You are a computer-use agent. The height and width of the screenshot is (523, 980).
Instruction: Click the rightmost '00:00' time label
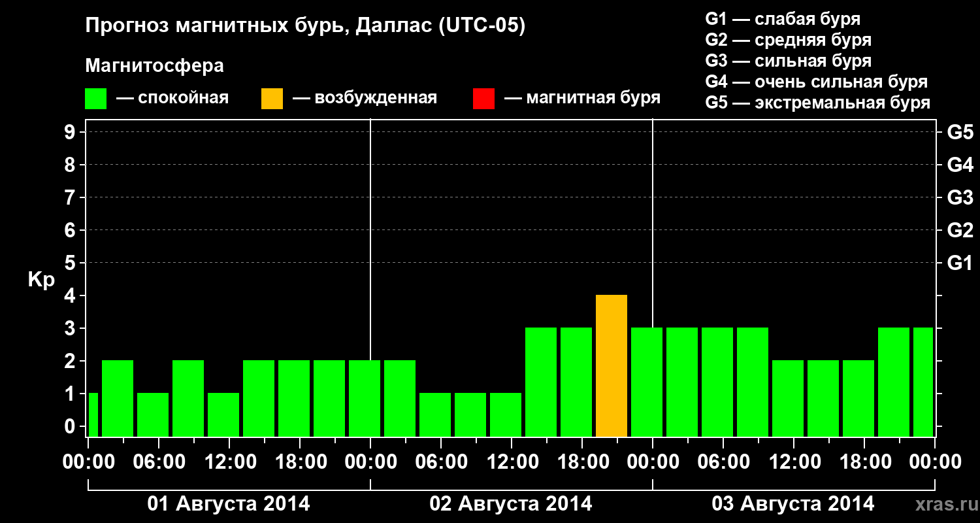pos(935,462)
